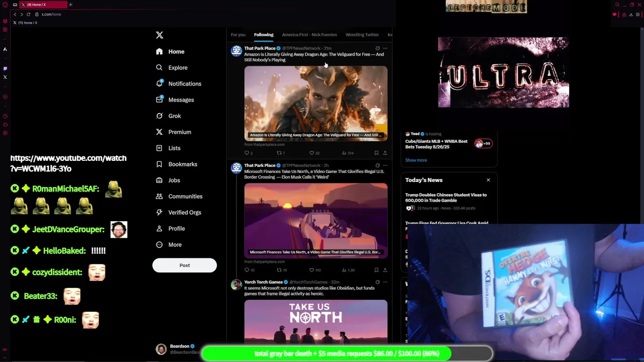Open Explore via its magnifier icon
Image resolution: width=644 pixels, height=362 pixels.
(159, 67)
